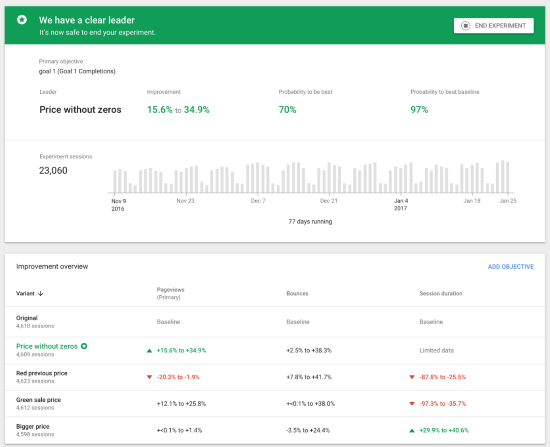
Task: Click the leader name Price without zeros heading
Action: coord(80,110)
